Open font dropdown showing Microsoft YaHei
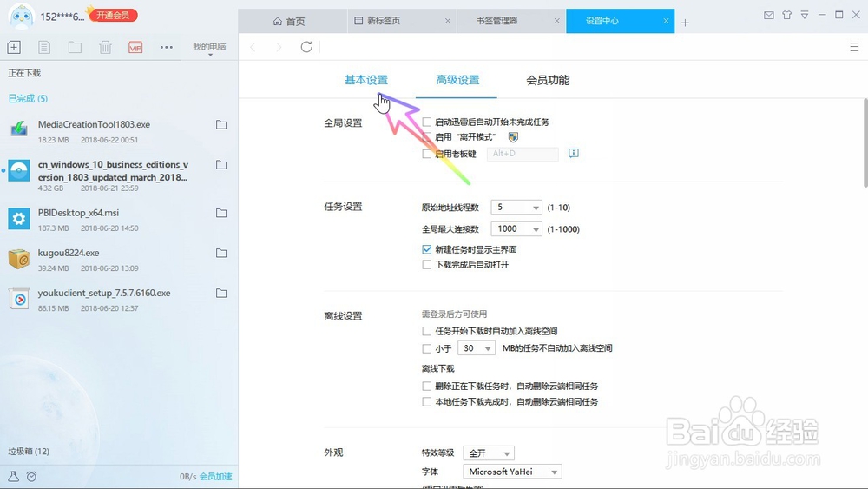 point(513,472)
